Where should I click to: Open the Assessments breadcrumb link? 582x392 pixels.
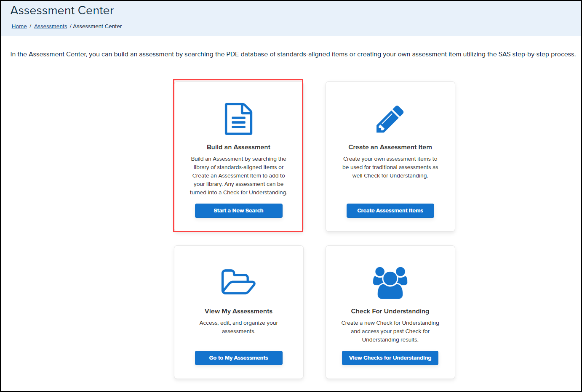point(51,26)
